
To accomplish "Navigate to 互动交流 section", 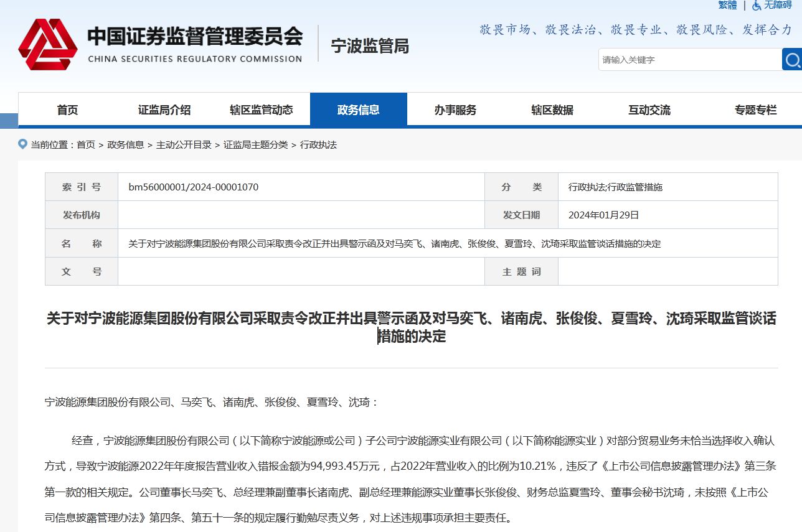I will (x=649, y=110).
